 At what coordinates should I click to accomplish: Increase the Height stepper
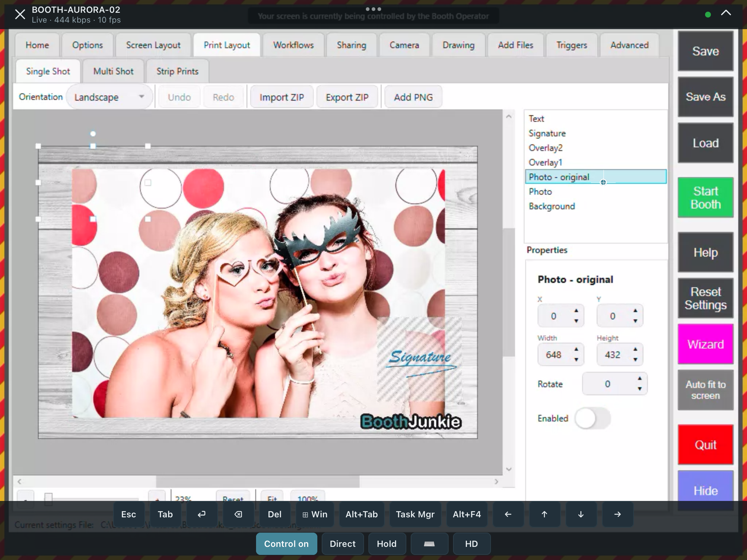pos(635,349)
